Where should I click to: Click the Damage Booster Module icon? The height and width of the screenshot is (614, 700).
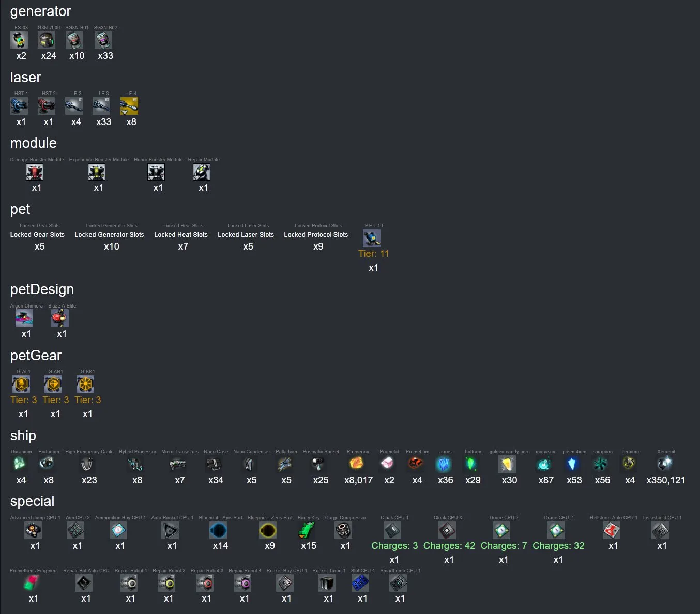(x=35, y=172)
